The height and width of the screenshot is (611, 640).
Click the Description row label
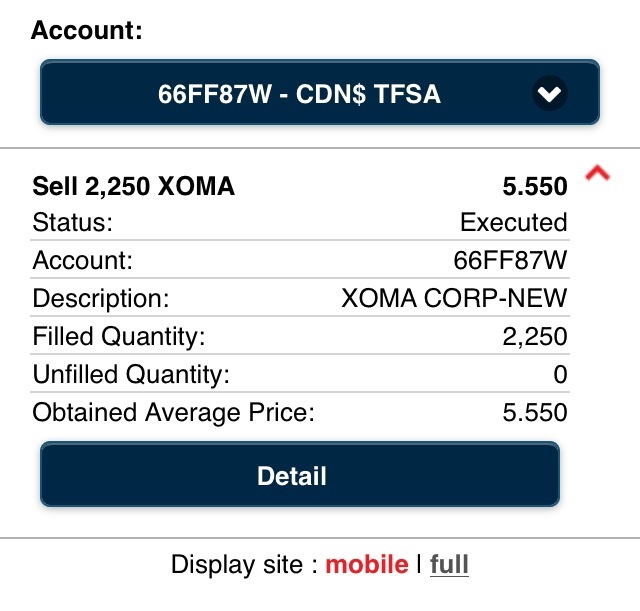tap(102, 298)
